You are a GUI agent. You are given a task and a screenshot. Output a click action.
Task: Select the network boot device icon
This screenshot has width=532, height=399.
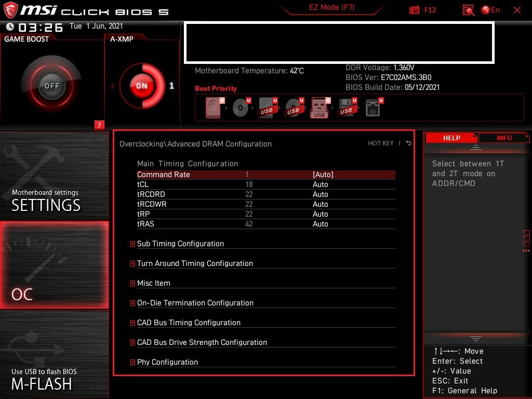(x=374, y=108)
